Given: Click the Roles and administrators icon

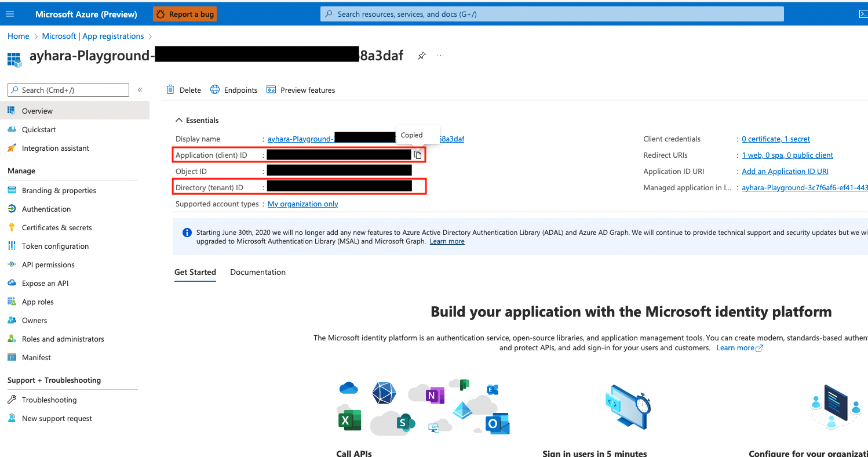Looking at the screenshot, I should [x=12, y=339].
